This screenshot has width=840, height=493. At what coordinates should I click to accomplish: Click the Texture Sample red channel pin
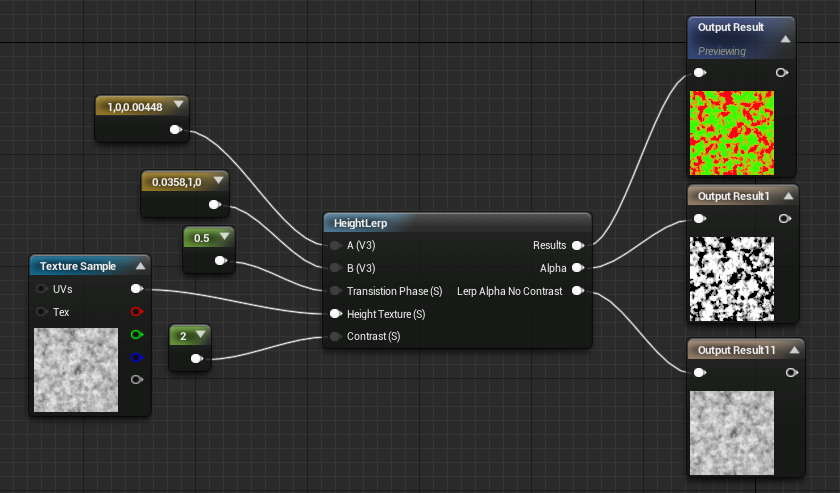pyautogui.click(x=137, y=312)
